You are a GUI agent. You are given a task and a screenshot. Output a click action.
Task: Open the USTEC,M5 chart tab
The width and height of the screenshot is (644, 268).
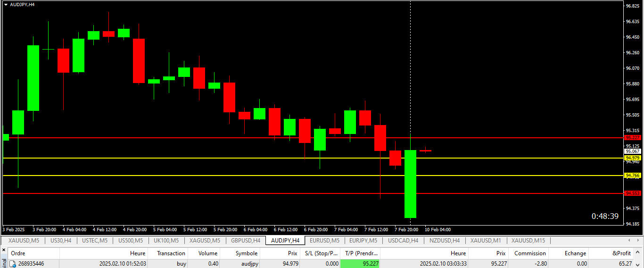tap(95, 241)
